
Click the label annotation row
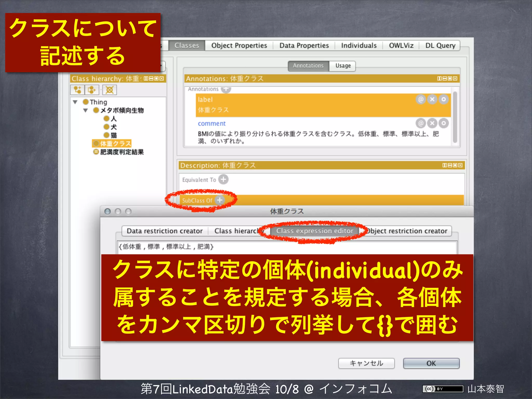pos(323,105)
